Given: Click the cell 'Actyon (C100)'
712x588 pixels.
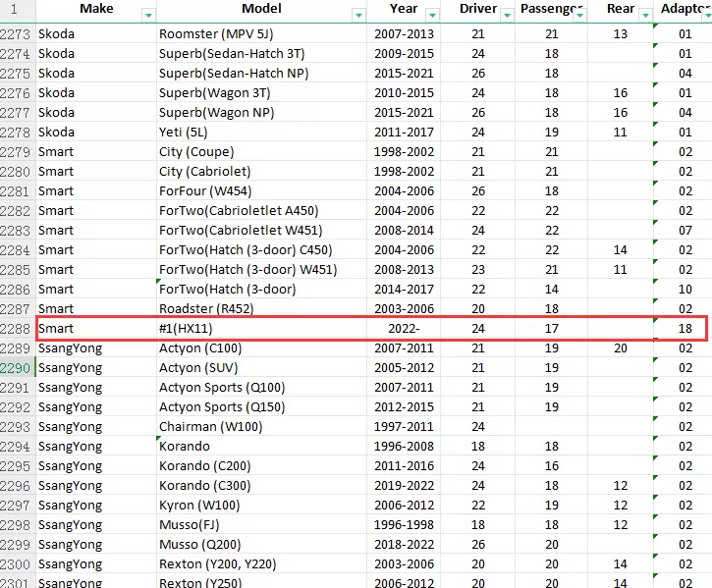Looking at the screenshot, I should [261, 348].
